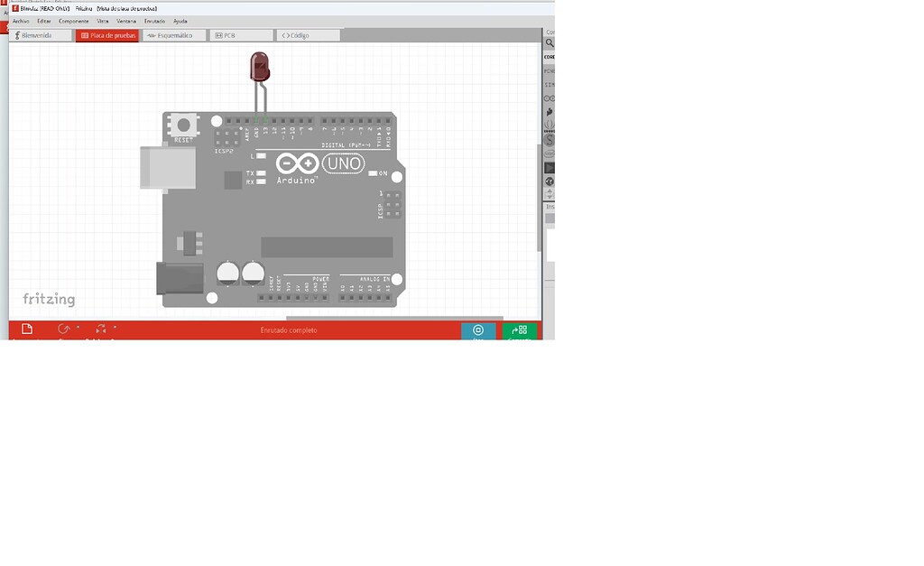
Task: Select the Placa de pruebas tab
Action: tap(107, 35)
